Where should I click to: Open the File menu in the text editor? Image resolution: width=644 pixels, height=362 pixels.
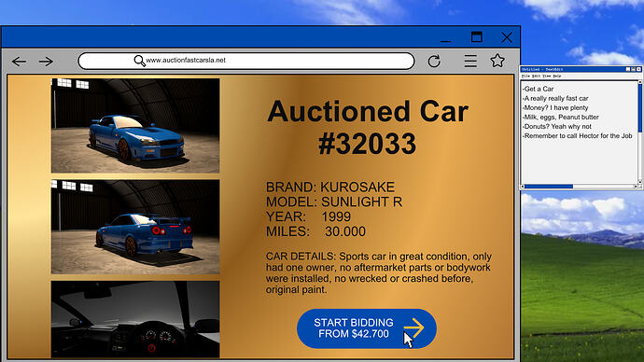(525, 76)
